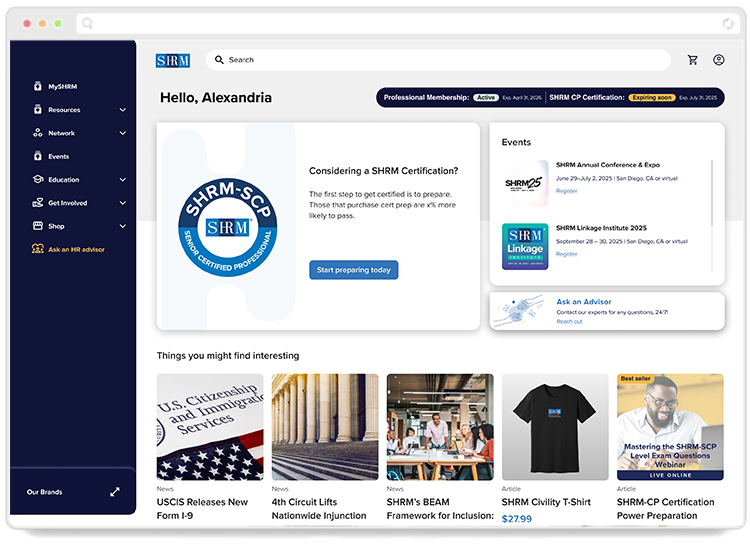Click the Expiring soon certification badge
This screenshot has height=550, width=750.
651,97
